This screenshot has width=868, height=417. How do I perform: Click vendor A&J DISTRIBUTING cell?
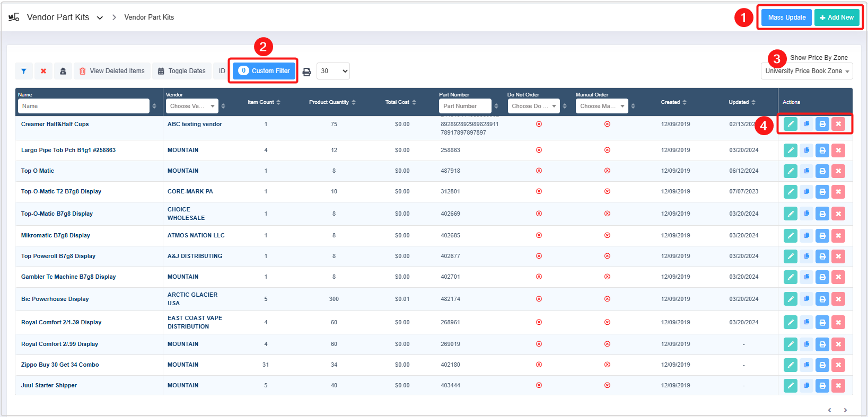(x=195, y=256)
